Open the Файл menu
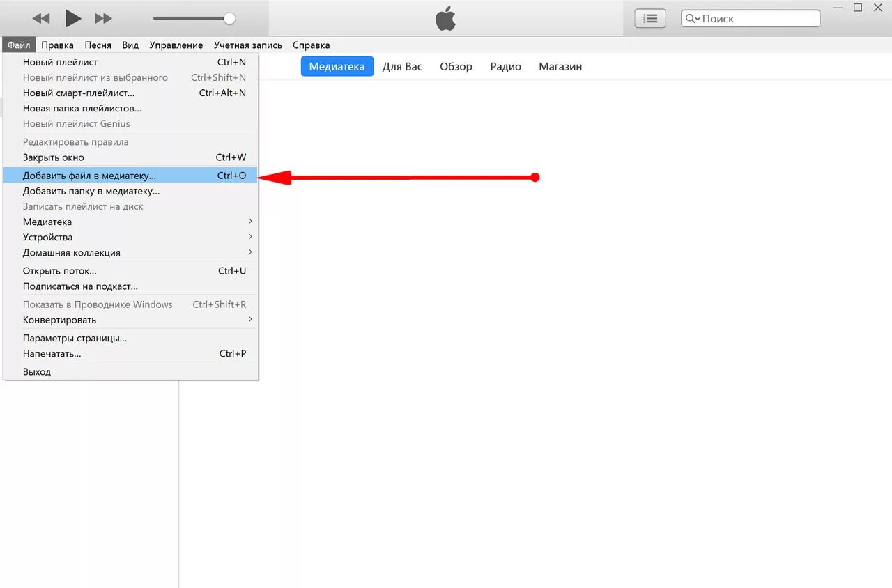 (19, 45)
